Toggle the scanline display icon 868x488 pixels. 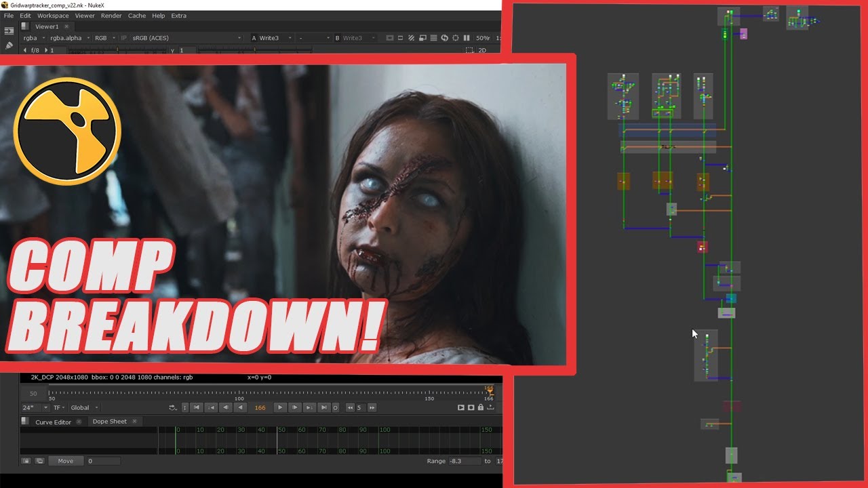(433, 38)
